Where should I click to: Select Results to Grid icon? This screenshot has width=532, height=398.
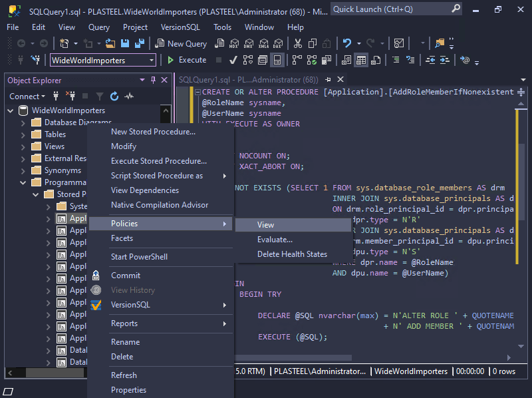361,60
